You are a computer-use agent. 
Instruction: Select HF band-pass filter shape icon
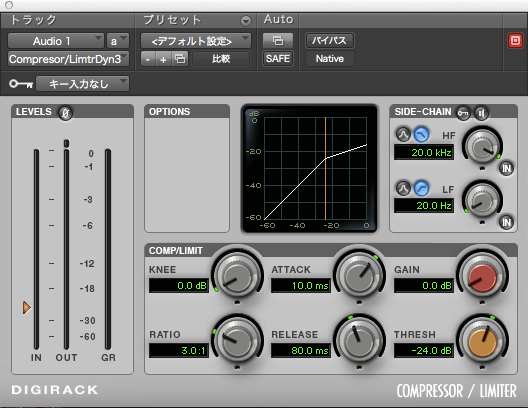(403, 135)
